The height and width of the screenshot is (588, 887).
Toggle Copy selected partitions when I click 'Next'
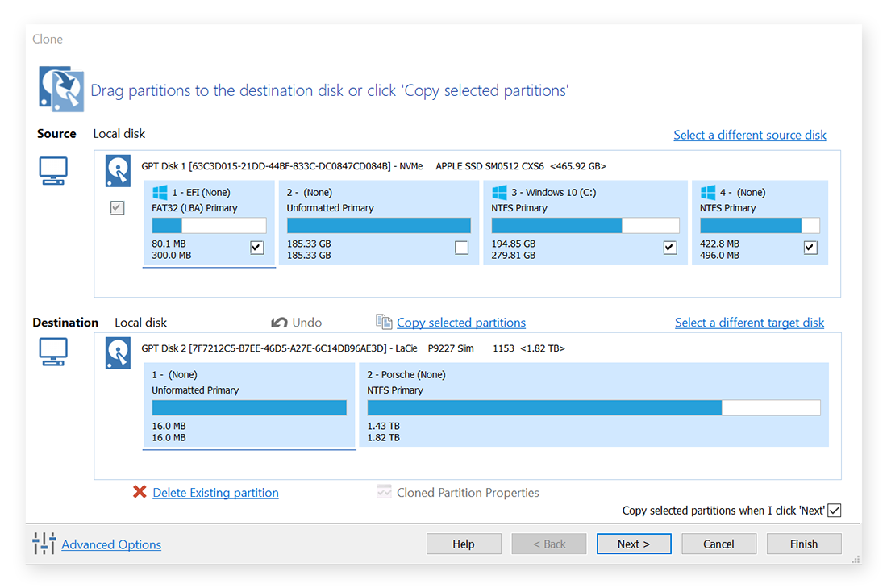834,510
